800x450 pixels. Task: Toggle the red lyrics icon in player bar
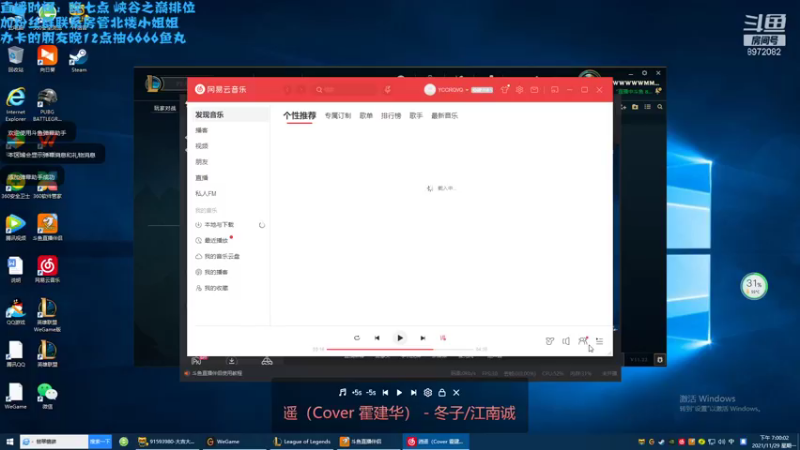click(443, 338)
